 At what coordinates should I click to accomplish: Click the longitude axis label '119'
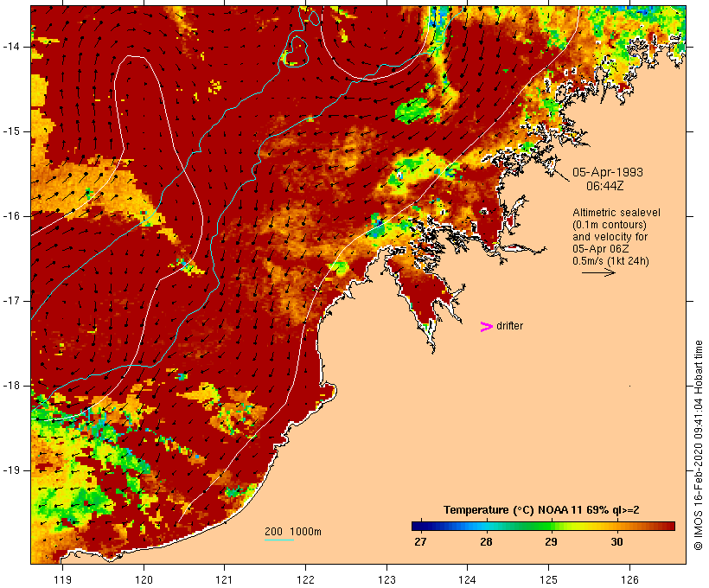coord(63,579)
